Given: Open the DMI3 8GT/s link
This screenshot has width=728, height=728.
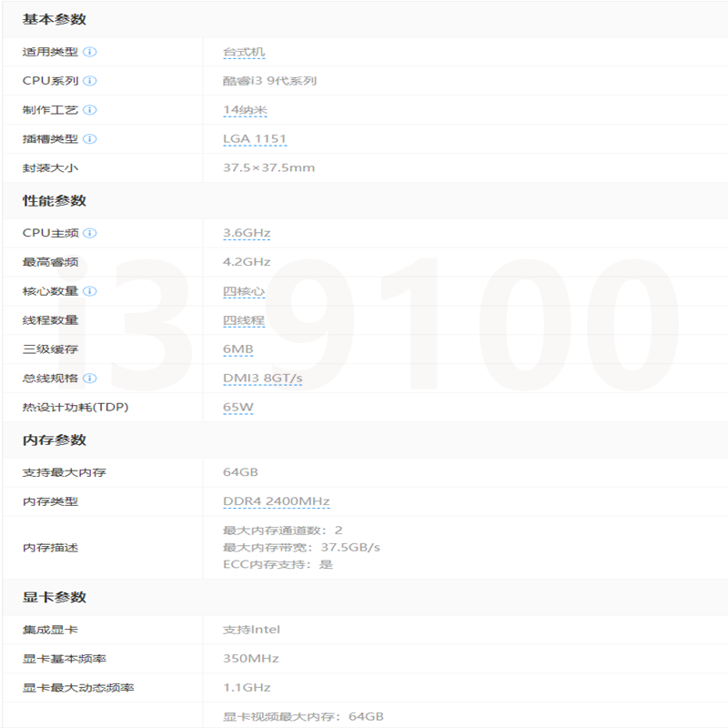Looking at the screenshot, I should [x=263, y=379].
